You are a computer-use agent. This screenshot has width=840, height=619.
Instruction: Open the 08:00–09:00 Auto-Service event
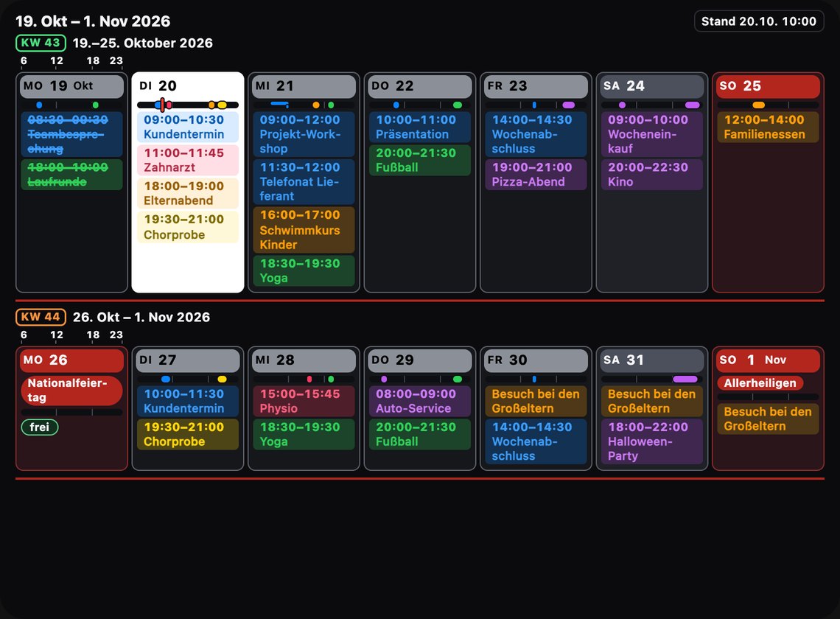(x=419, y=401)
